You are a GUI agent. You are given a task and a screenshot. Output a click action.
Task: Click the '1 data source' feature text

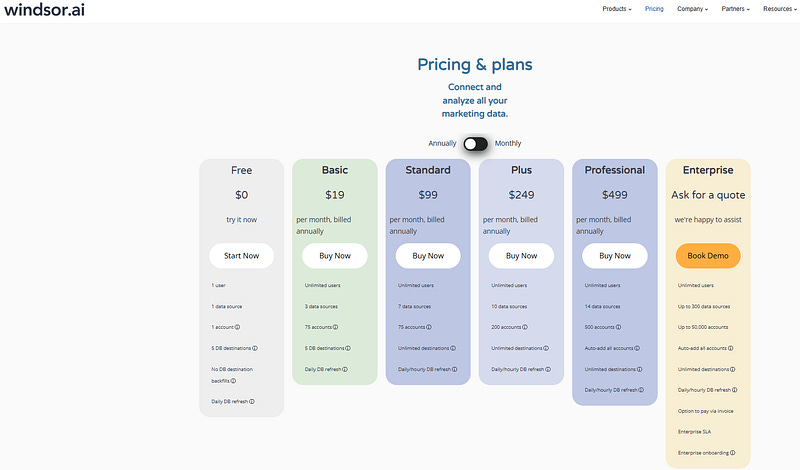227,307
